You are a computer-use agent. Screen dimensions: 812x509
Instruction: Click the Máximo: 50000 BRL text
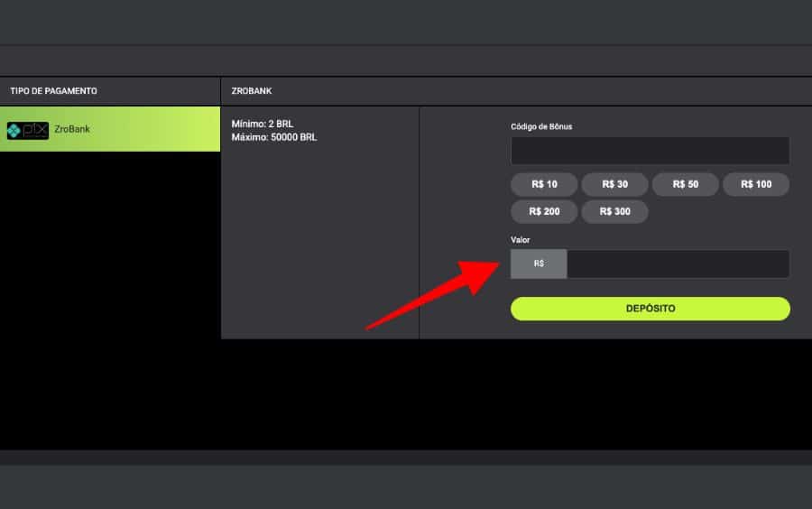point(274,137)
